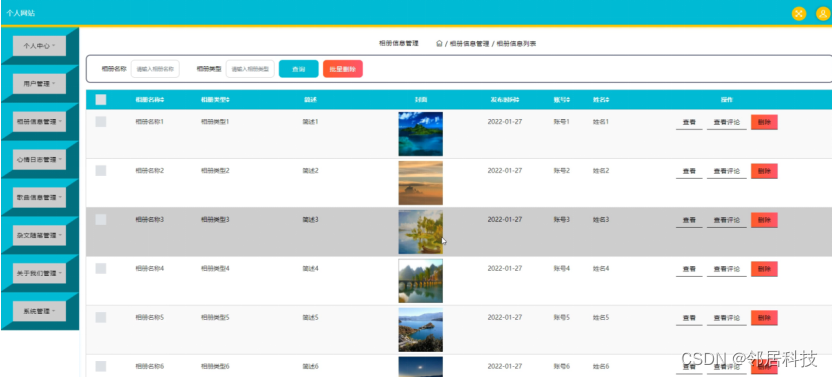Viewport: 833px width, 377px height.
Task: Click the 相册信息管理 breadcrumb link
Action: 469,44
